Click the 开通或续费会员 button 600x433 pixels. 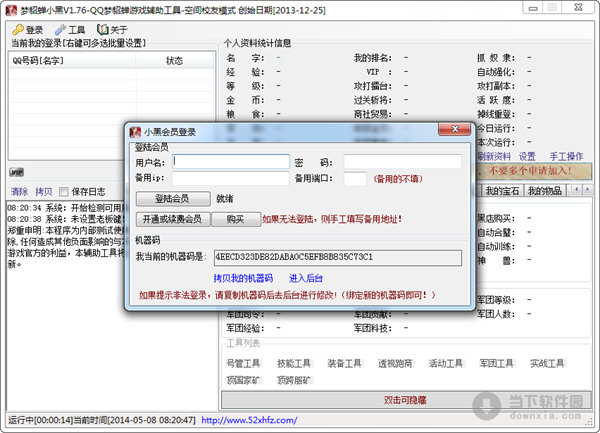[x=173, y=219]
